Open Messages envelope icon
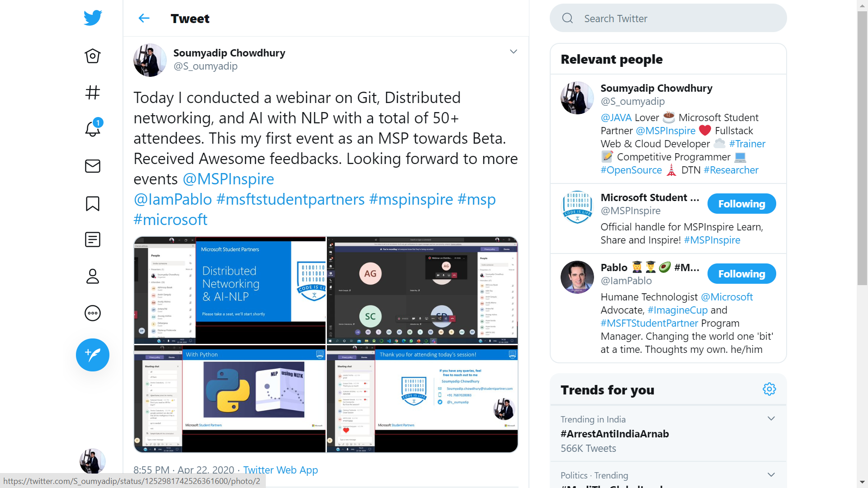 (93, 166)
